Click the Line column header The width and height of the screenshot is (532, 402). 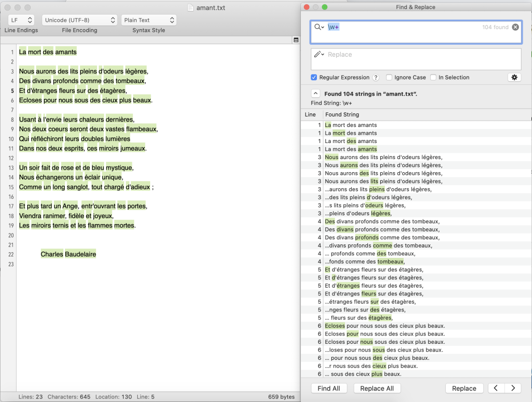click(310, 115)
